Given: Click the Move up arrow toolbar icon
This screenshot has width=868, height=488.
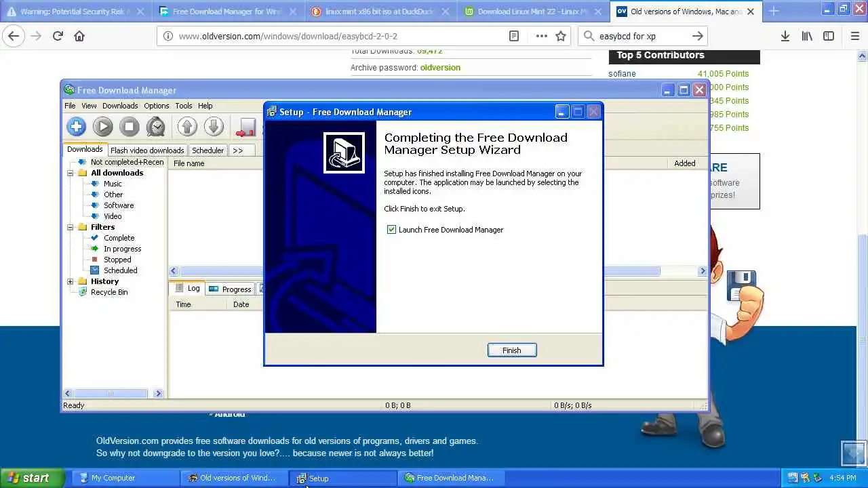Looking at the screenshot, I should pyautogui.click(x=187, y=126).
